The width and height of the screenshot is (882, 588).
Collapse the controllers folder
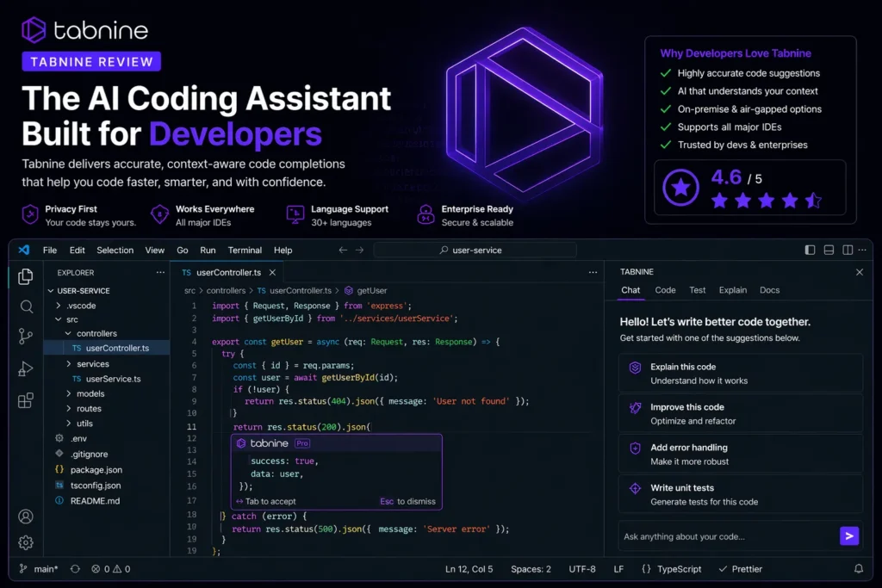[x=68, y=333]
